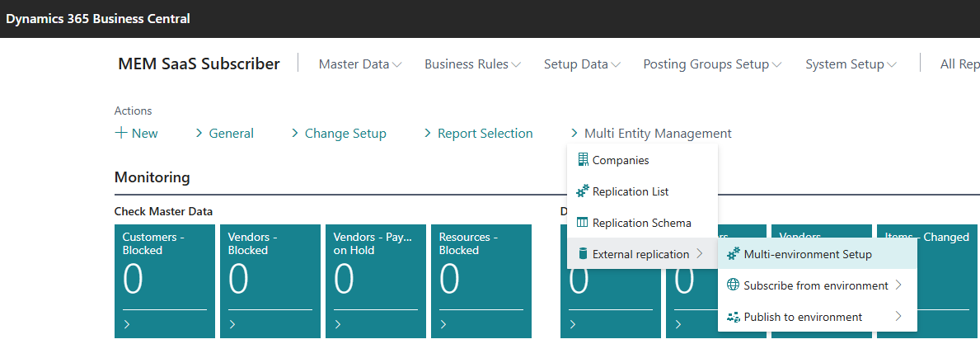Click the Replication Schema table icon

pos(583,223)
